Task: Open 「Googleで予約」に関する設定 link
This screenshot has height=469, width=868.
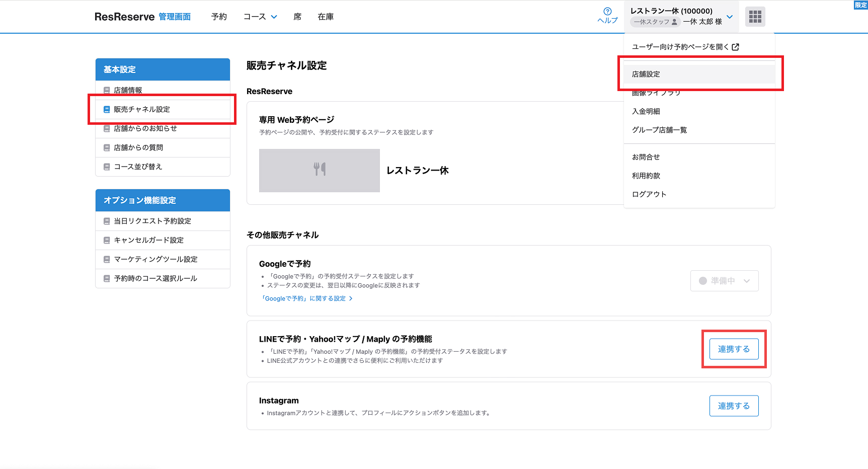Action: [x=306, y=298]
